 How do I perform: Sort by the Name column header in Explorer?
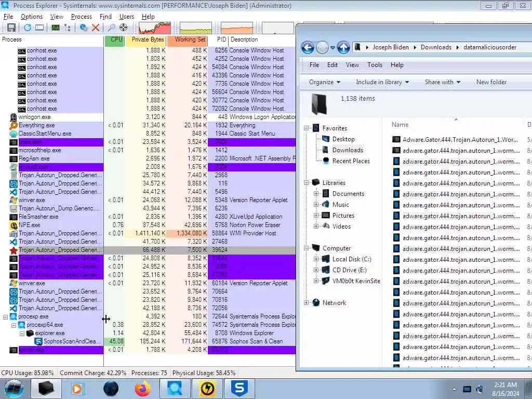(x=455, y=125)
